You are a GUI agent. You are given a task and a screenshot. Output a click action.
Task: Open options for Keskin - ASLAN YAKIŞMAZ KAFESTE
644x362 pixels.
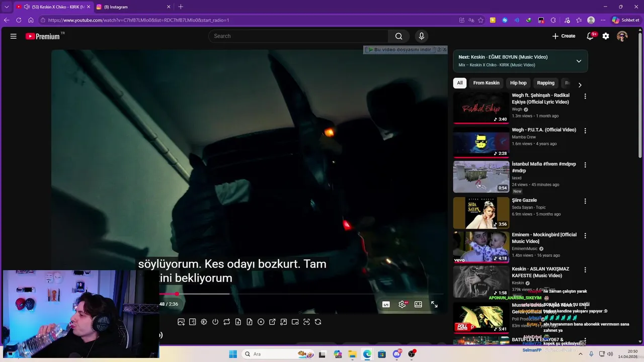585,270
